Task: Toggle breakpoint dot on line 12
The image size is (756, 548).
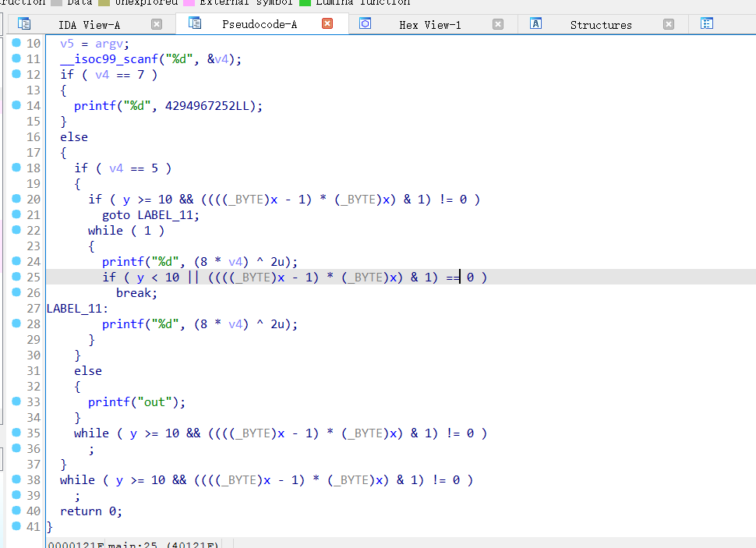Action: pos(16,74)
